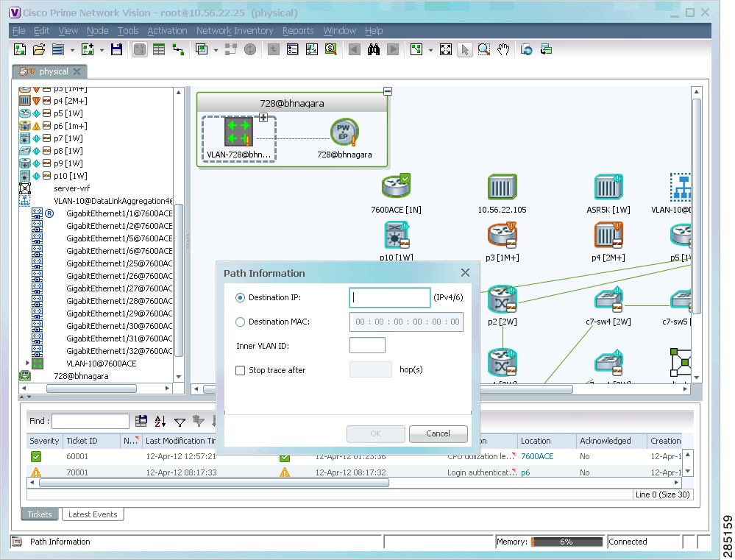Switch to list view via table icon
The width and height of the screenshot is (735, 560).
pyautogui.click(x=159, y=49)
